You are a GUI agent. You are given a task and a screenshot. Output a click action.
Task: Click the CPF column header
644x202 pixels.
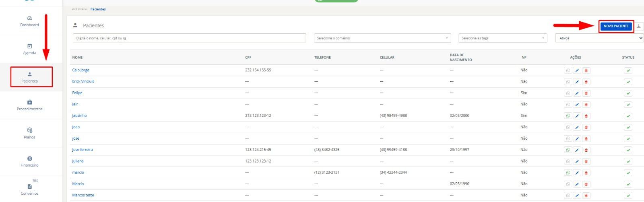248,58
